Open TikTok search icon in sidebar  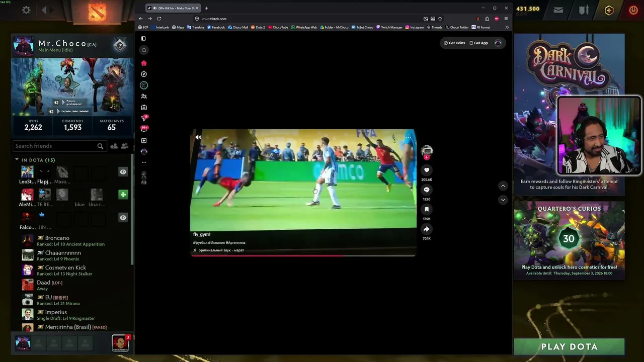pyautogui.click(x=144, y=50)
